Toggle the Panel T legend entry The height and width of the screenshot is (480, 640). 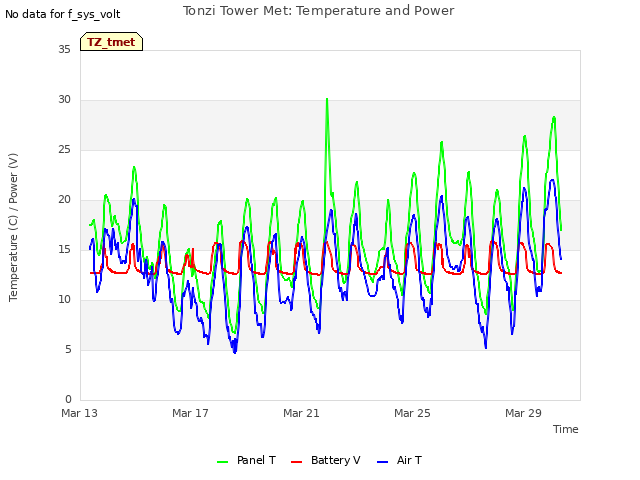point(247,460)
